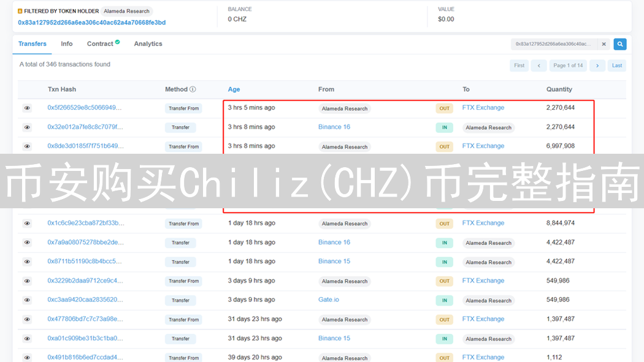This screenshot has height=362, width=644.
Task: View details of transaction 0x477806bd7c7c73a98e
Action: coord(27,319)
